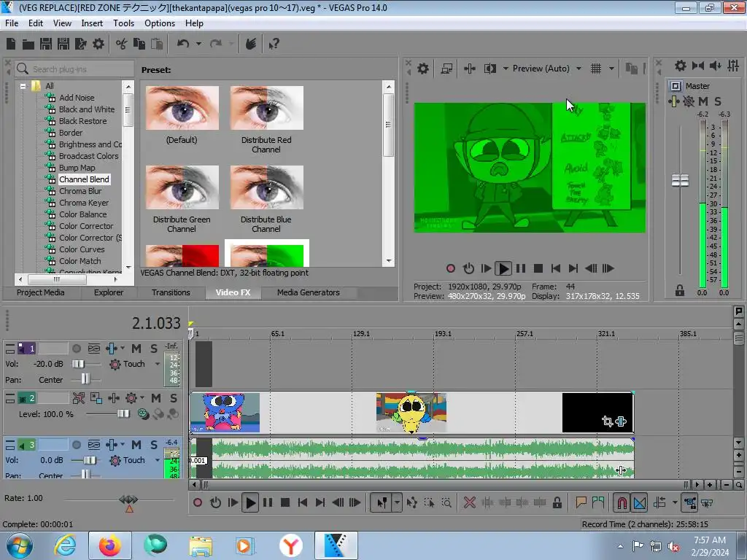Click the Master volume fader
The image size is (747, 560).
pyautogui.click(x=680, y=181)
